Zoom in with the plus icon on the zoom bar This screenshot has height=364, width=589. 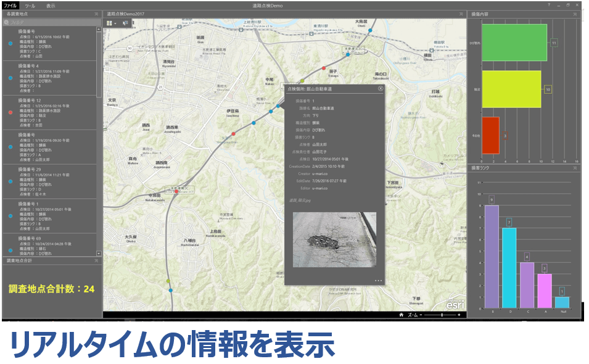459,315
